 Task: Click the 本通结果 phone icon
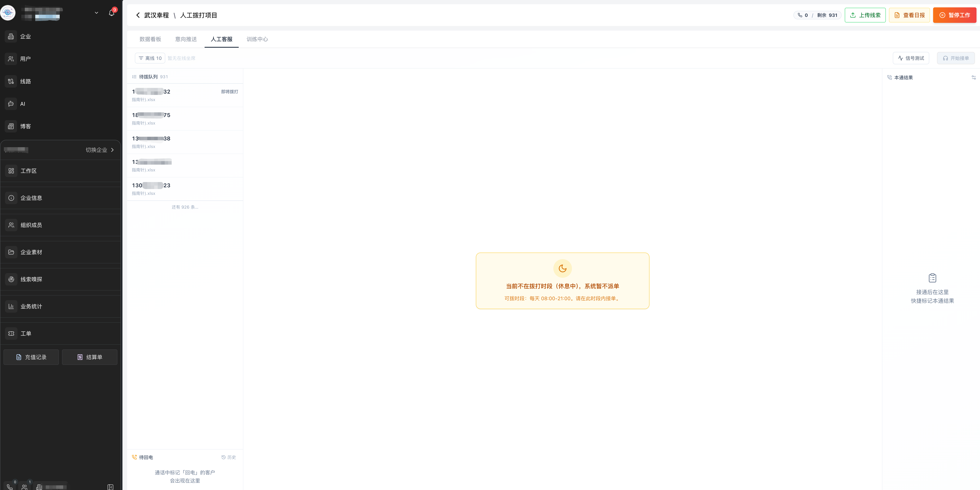pos(890,77)
